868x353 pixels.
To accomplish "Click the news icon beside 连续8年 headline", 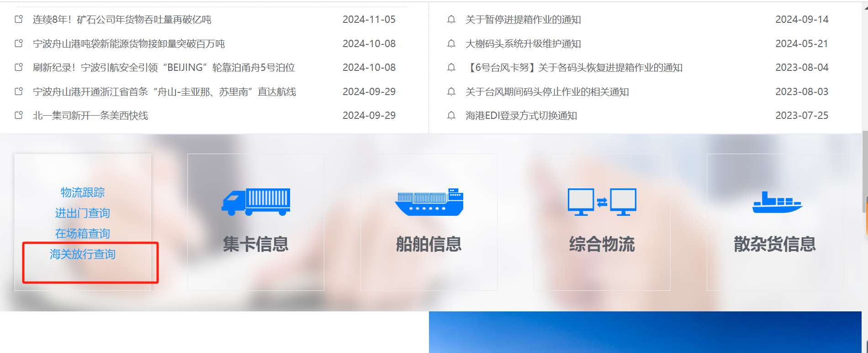I will click(x=19, y=20).
